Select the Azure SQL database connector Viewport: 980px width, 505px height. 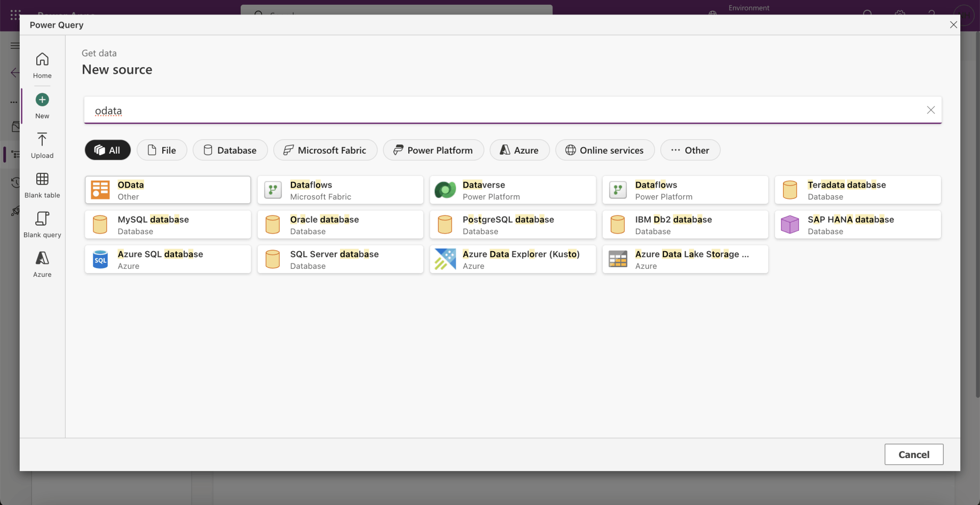pos(168,259)
